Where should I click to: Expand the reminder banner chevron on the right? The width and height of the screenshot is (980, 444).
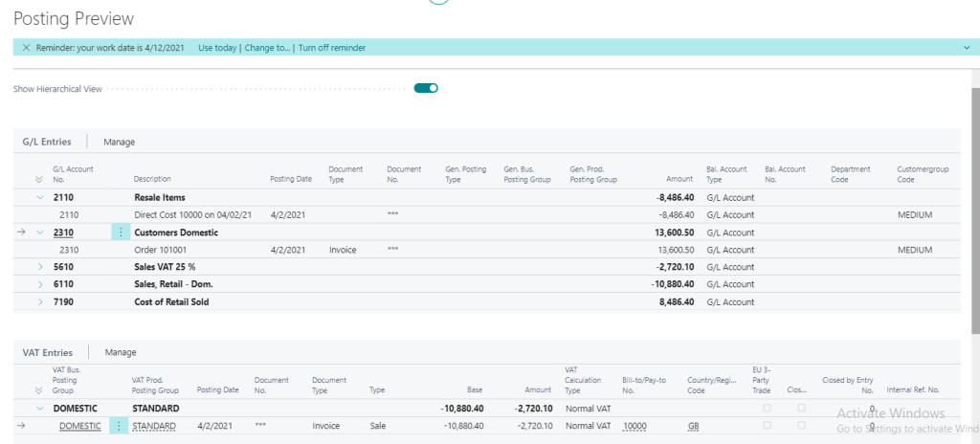pos(967,47)
